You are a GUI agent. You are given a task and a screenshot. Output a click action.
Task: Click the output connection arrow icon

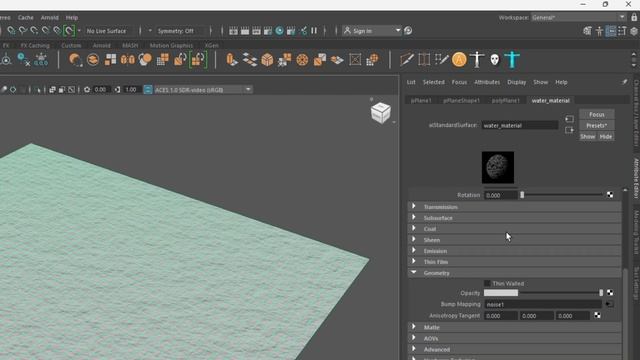tap(569, 130)
